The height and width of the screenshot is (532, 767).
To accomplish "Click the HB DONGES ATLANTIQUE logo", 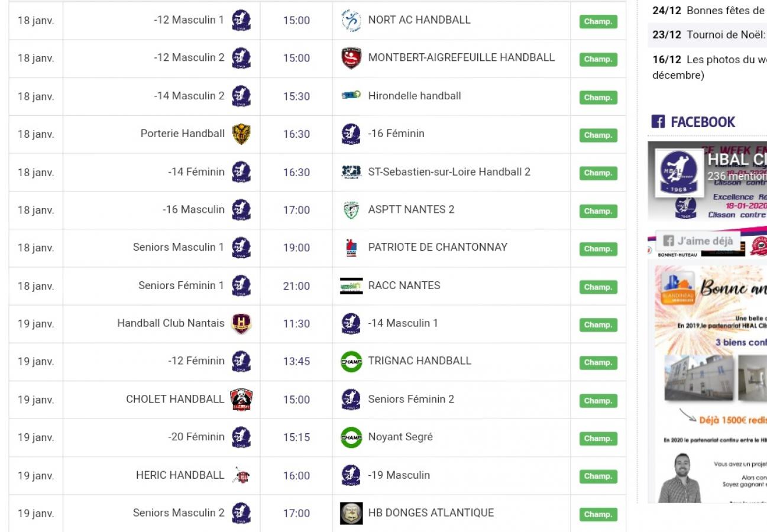I will tap(351, 513).
